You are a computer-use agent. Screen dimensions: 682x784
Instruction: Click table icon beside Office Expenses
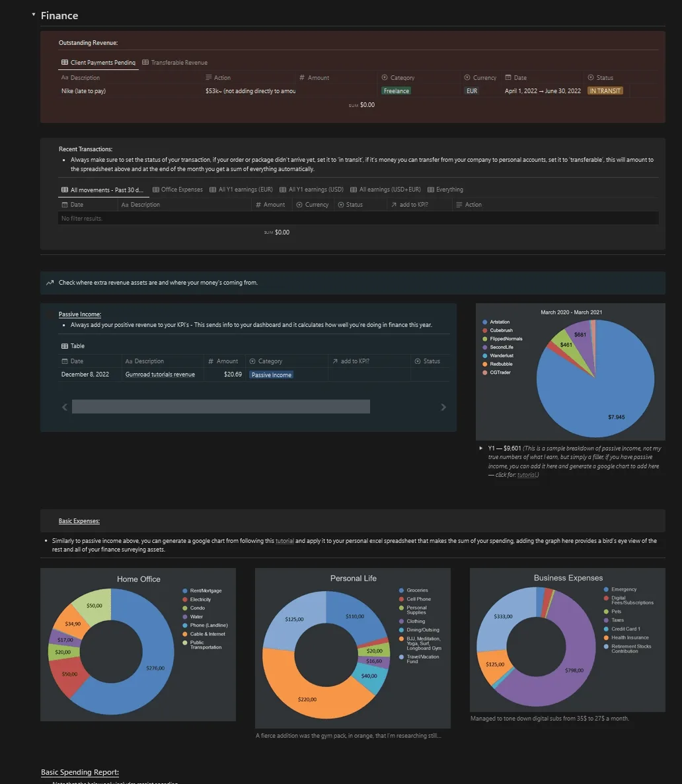[155, 190]
